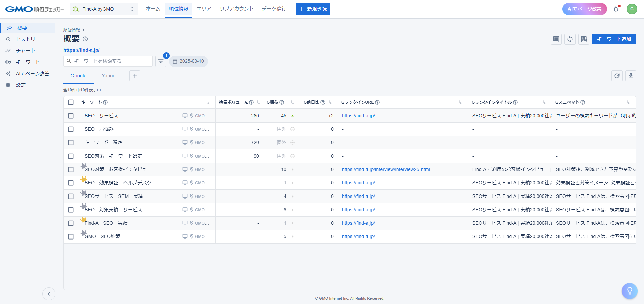
Task: Open the https://find-a.jp/ site link under 概要
Action: pyautogui.click(x=82, y=50)
